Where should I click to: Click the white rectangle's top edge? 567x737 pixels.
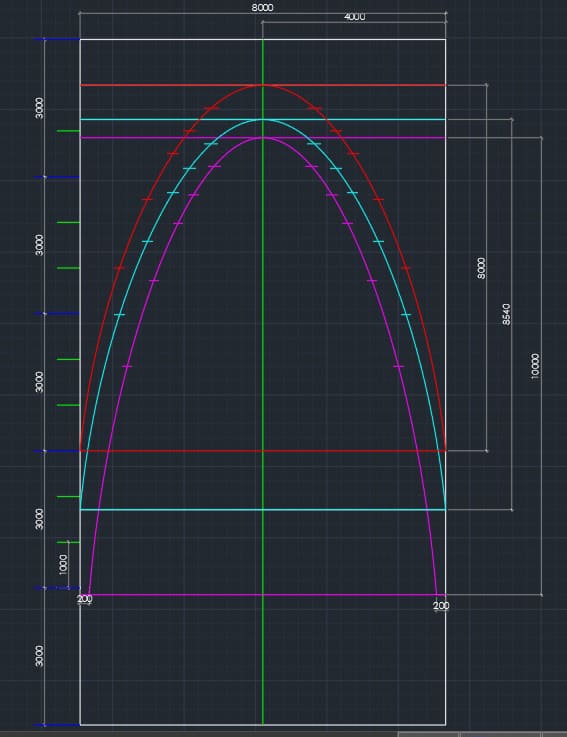coord(263,39)
